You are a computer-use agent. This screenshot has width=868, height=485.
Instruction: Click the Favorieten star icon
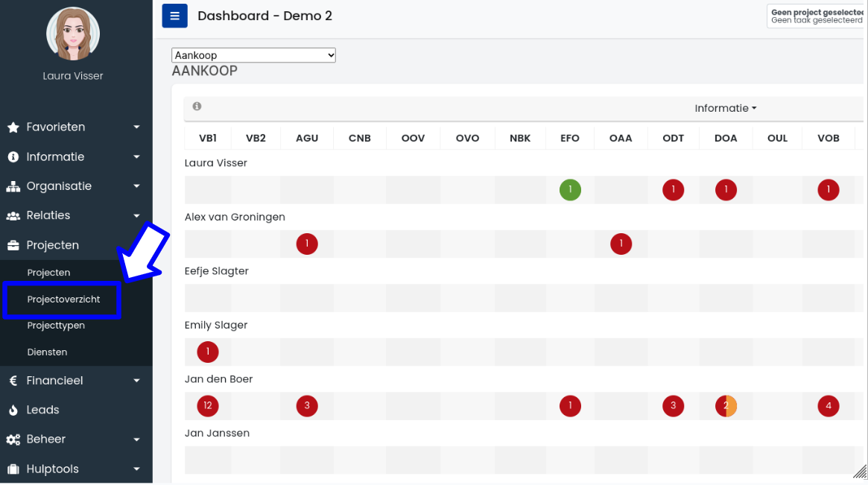tap(13, 127)
